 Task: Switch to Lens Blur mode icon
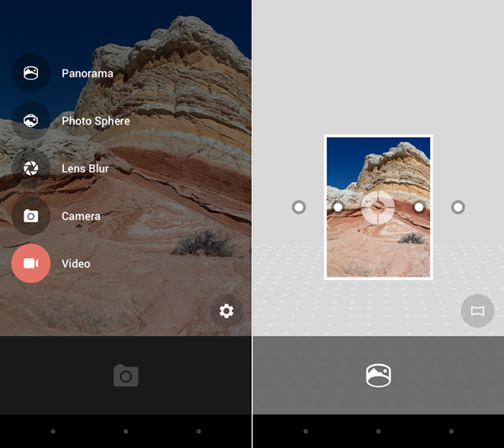(31, 168)
